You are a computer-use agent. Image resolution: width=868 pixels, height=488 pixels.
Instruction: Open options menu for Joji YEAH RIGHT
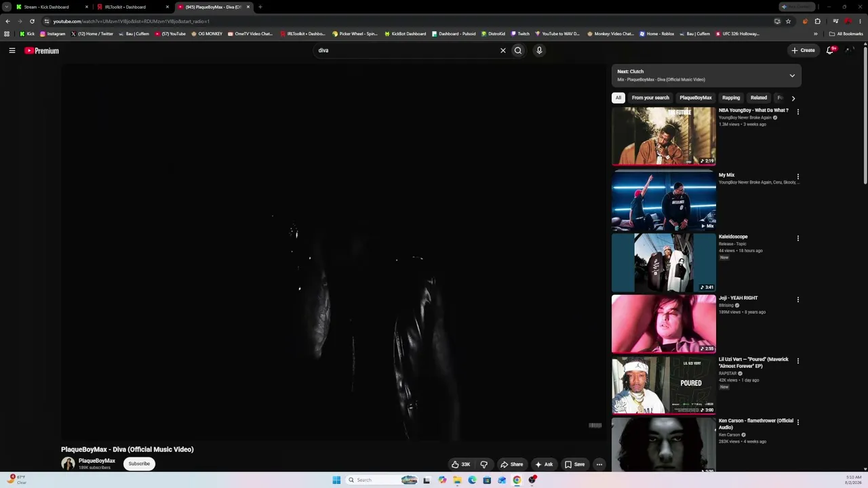coord(798,299)
